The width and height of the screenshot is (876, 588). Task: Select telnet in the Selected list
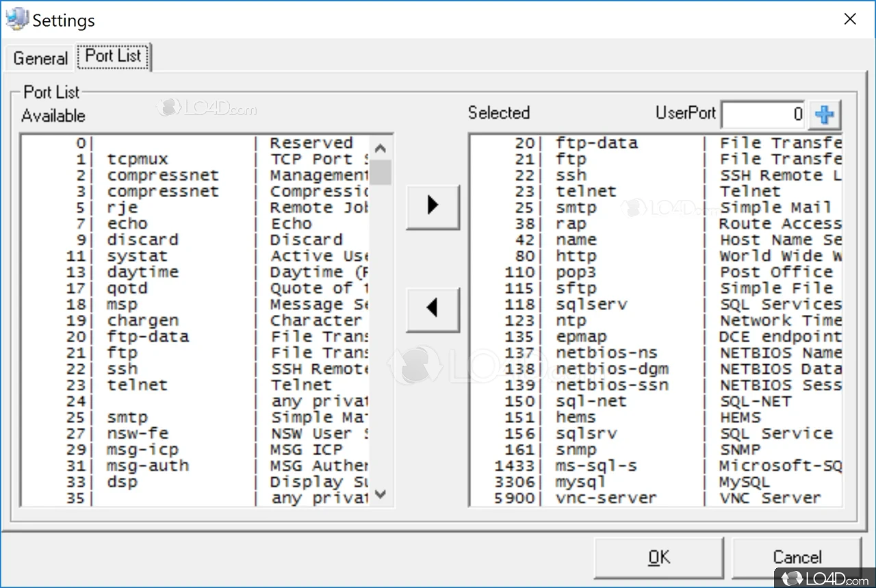click(656, 192)
